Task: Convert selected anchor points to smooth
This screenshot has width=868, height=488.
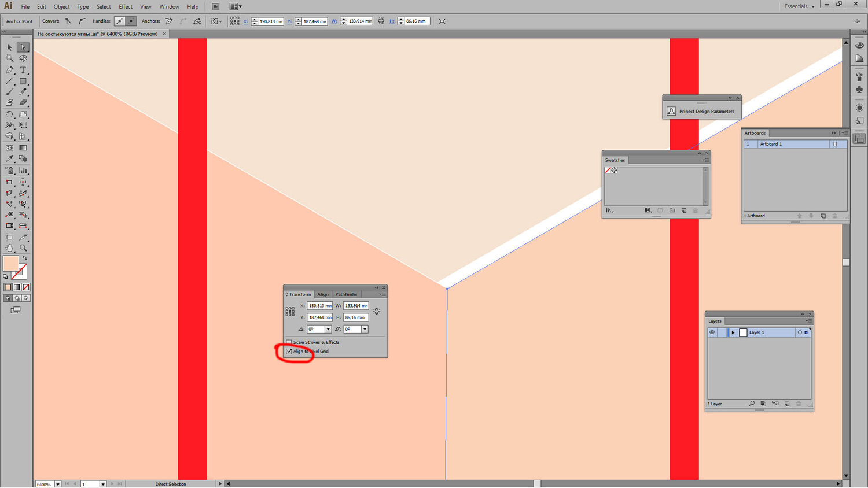Action: (x=82, y=21)
